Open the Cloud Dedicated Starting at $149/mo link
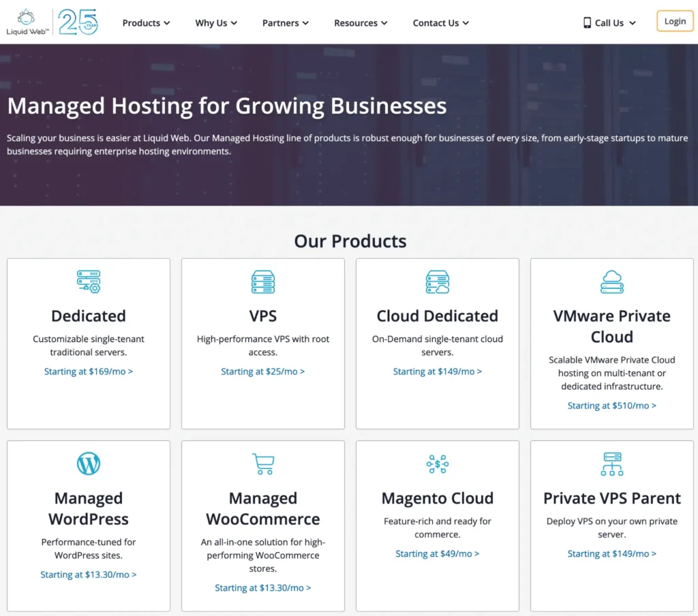This screenshot has width=698, height=616. coord(438,371)
